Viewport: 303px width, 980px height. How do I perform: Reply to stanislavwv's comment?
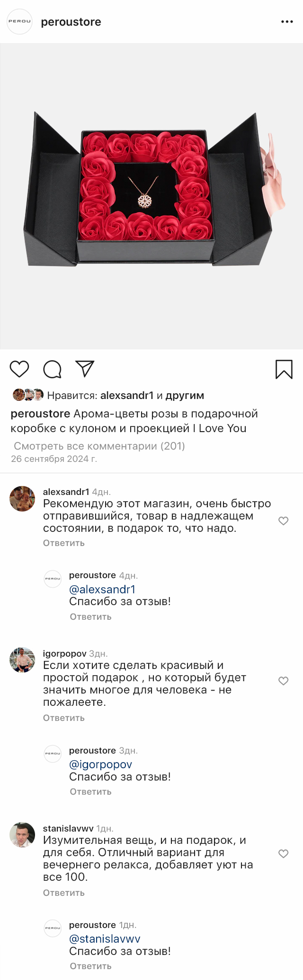tap(64, 893)
